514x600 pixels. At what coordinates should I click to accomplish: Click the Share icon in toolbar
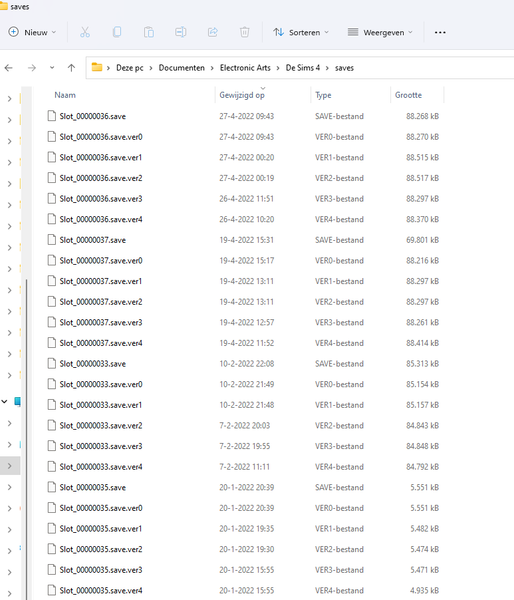pyautogui.click(x=213, y=32)
